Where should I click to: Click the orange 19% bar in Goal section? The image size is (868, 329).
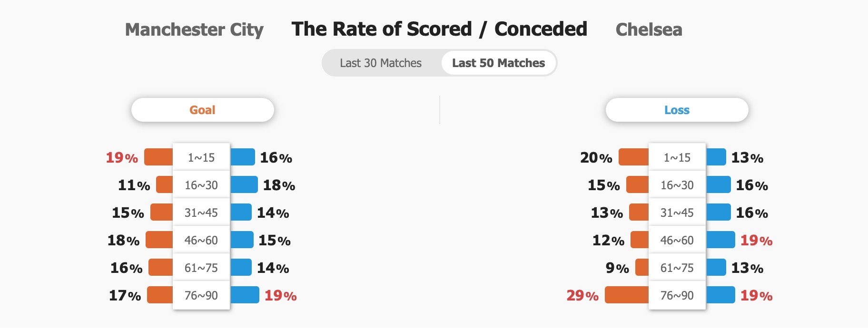pyautogui.click(x=158, y=157)
